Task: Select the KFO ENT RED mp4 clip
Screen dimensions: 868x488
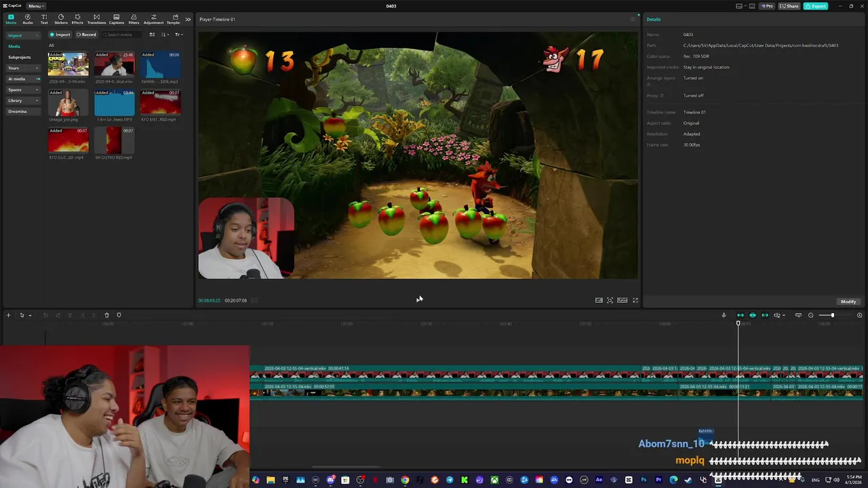Action: point(161,102)
